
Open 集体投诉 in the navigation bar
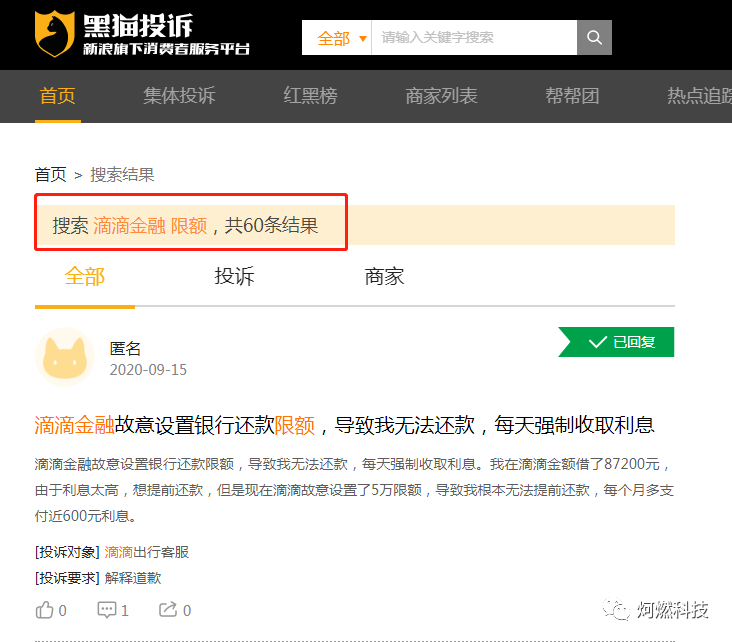coord(179,96)
